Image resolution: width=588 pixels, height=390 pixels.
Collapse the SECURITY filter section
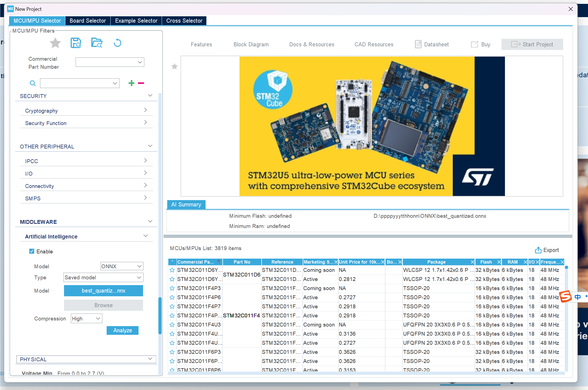pos(150,95)
